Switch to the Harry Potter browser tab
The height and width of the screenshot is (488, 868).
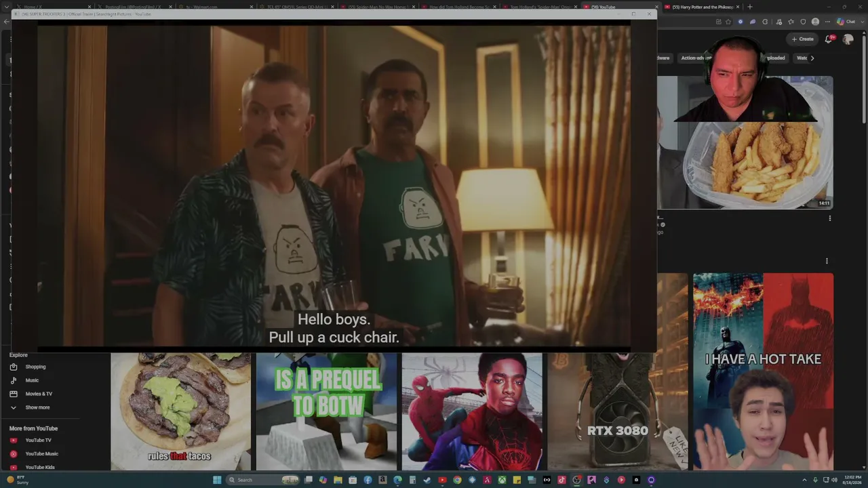click(702, 7)
